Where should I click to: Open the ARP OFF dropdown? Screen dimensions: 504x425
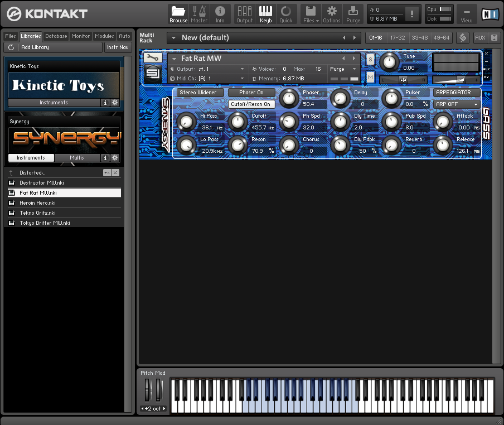coord(457,104)
